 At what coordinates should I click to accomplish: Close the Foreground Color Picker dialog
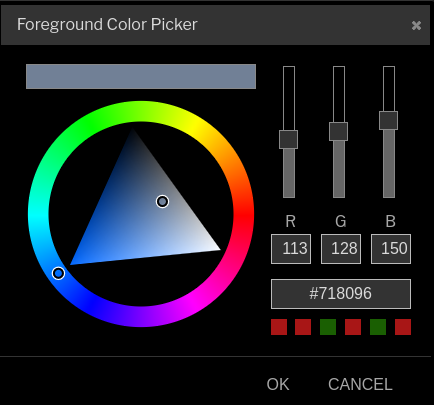coord(416,25)
